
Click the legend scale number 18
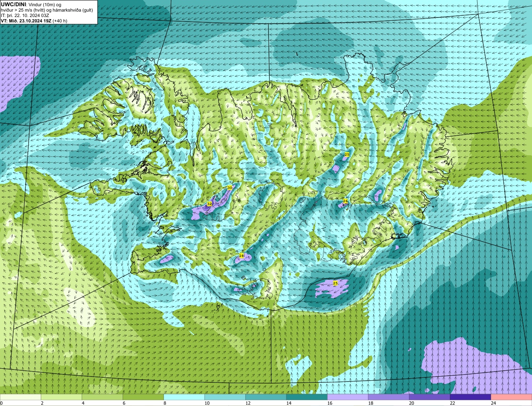371,403
